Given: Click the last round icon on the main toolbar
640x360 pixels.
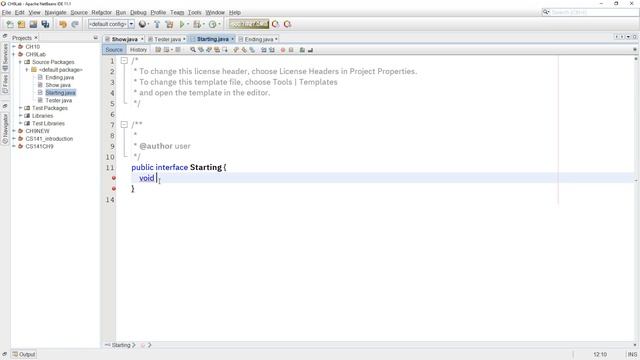Looking at the screenshot, I should (x=287, y=24).
